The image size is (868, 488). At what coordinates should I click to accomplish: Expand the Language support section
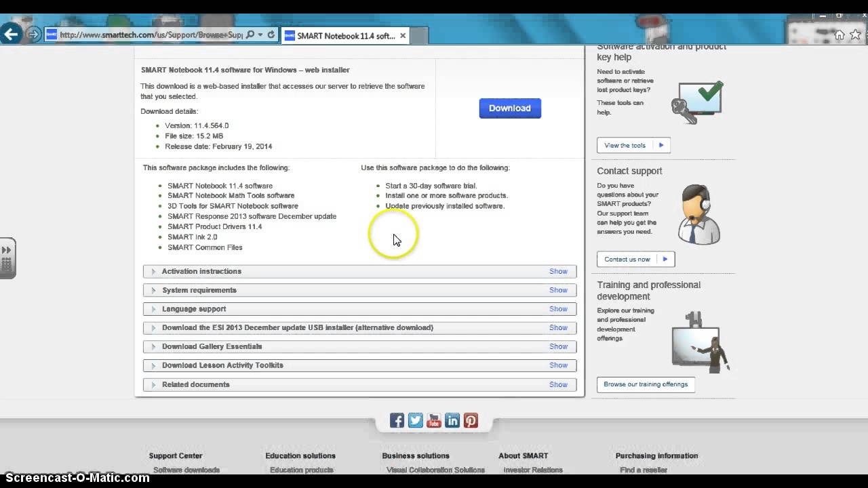coord(359,309)
